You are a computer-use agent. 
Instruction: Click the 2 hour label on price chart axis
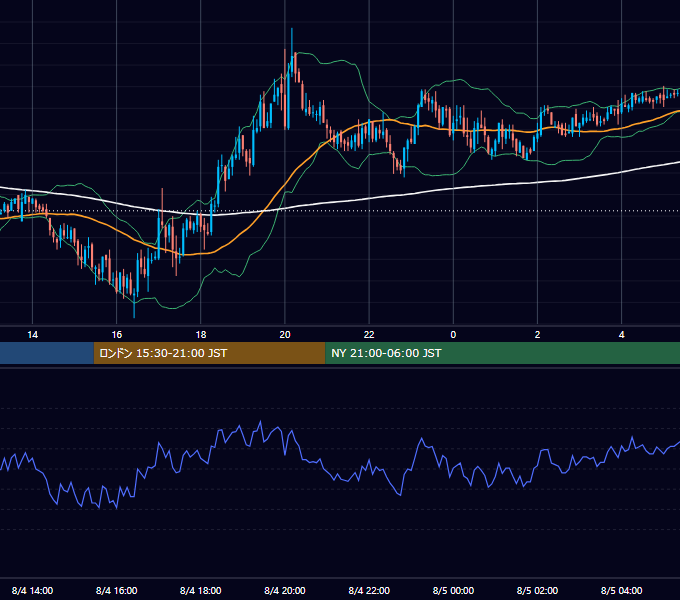[537, 335]
